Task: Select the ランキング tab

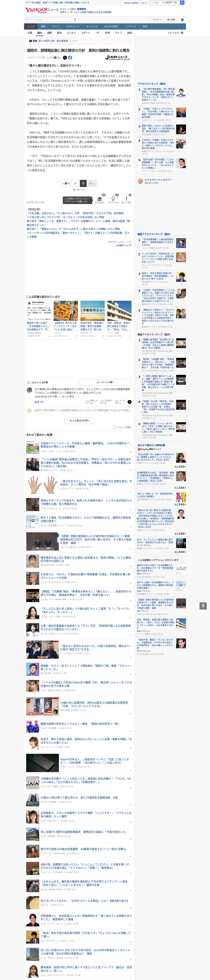Action: tap(130, 27)
